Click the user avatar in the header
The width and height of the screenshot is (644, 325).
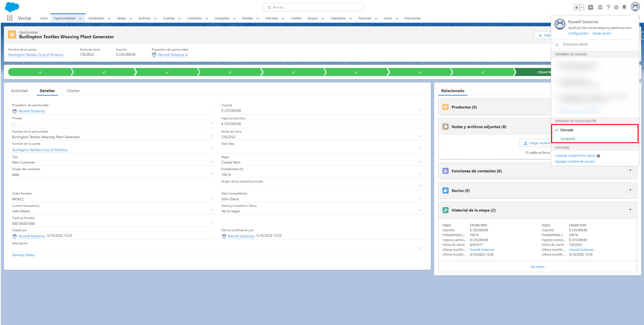coord(635,7)
